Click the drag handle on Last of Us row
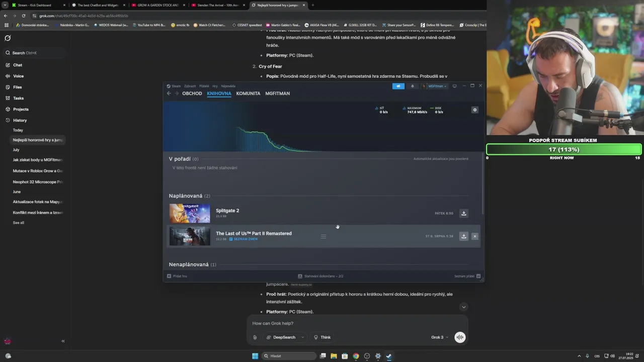 (x=324, y=236)
